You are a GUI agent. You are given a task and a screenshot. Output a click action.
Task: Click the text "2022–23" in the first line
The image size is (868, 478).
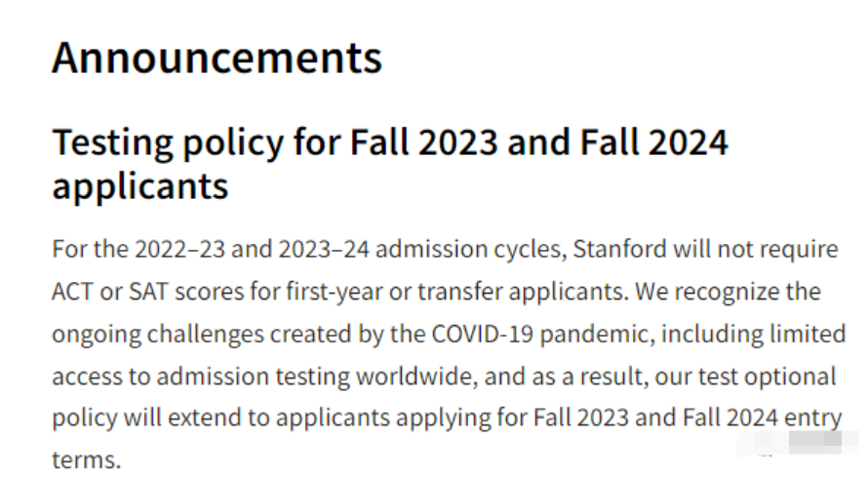(x=179, y=250)
